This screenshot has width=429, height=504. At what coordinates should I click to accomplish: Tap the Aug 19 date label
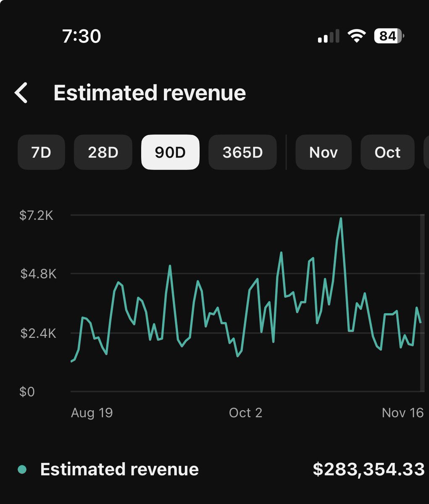(x=92, y=413)
